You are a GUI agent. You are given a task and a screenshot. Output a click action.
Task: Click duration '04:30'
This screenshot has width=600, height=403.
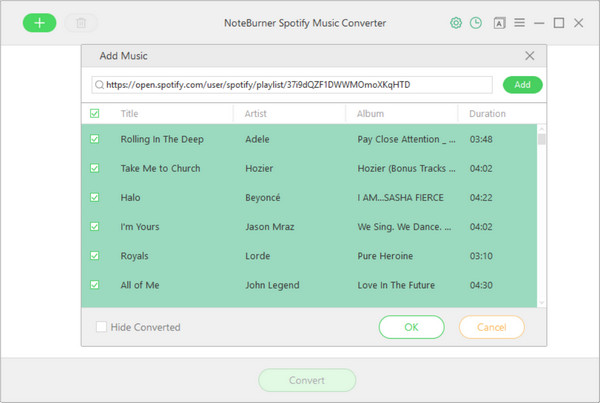481,285
